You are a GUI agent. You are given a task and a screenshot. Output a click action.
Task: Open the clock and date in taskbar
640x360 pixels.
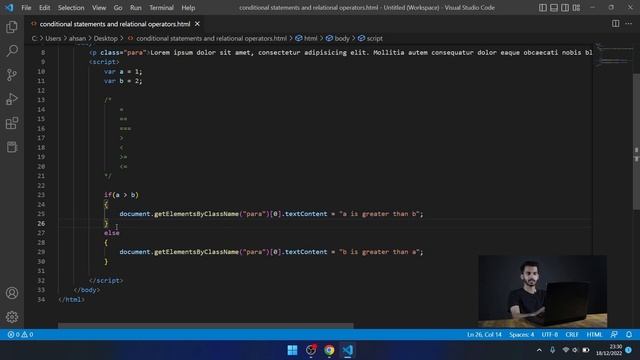609,350
